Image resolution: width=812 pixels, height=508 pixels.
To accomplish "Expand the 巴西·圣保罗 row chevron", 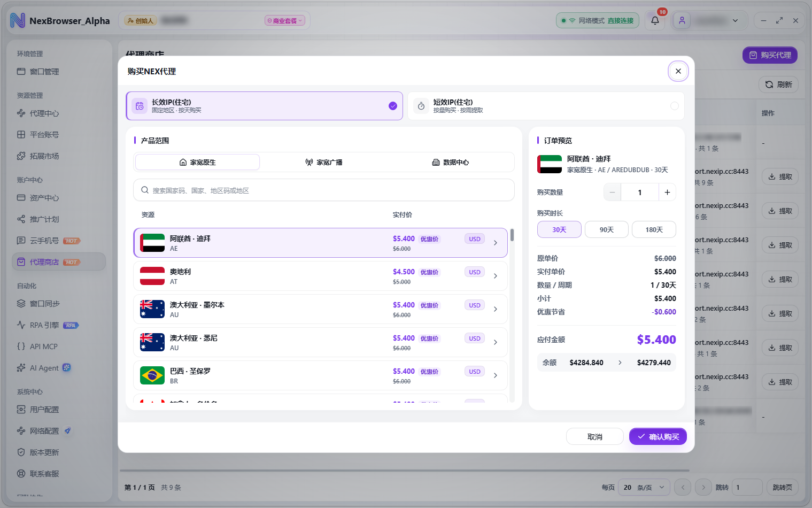I will coord(496,375).
